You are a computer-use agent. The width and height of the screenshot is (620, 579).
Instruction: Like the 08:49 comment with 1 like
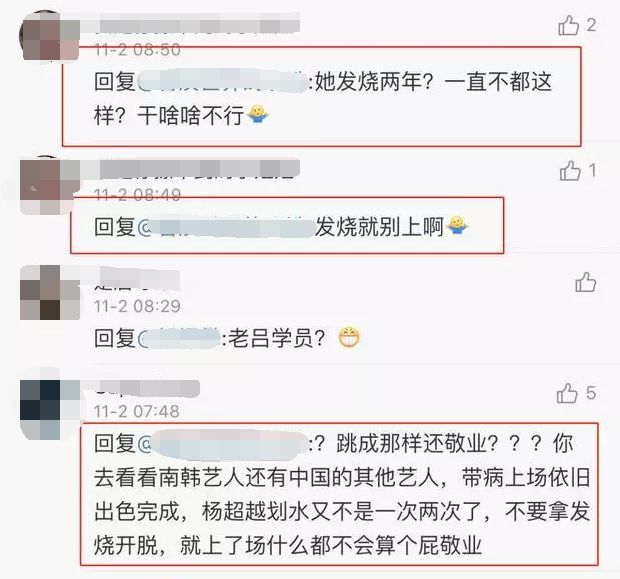coord(570,171)
